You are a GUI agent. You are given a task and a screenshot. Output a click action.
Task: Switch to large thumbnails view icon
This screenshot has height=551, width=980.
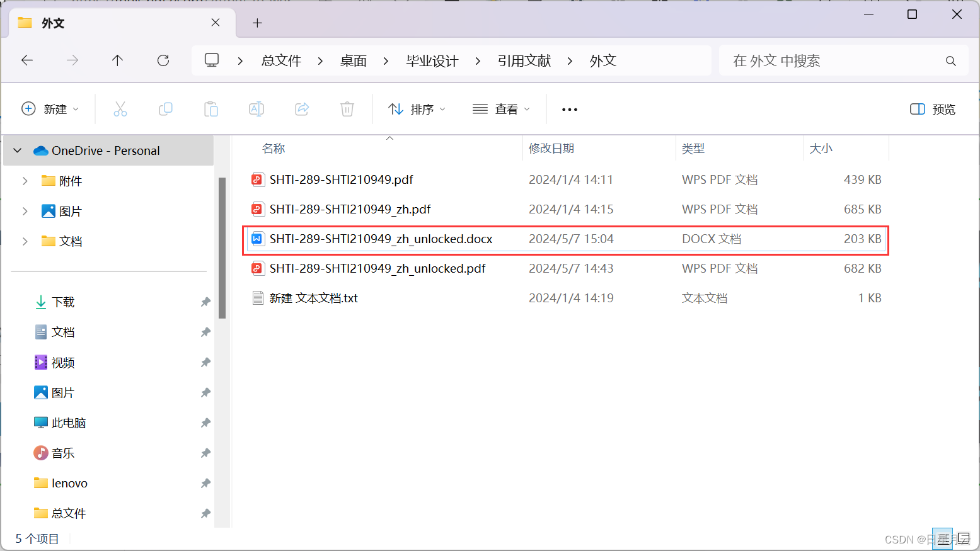(x=964, y=538)
